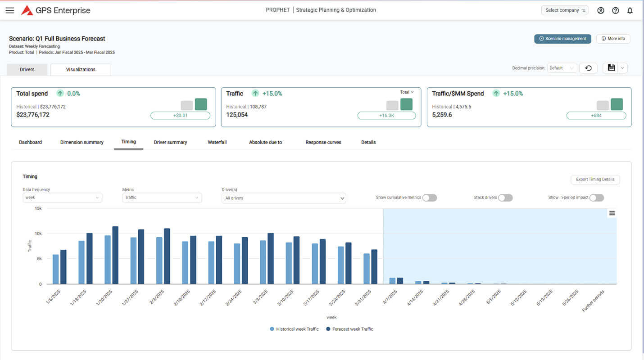Click the user account profile icon

pyautogui.click(x=600, y=10)
